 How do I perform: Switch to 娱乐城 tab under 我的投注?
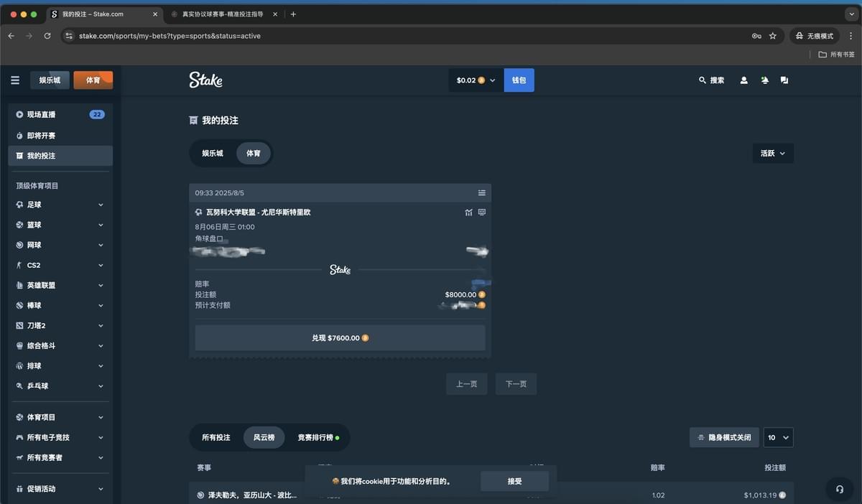213,153
